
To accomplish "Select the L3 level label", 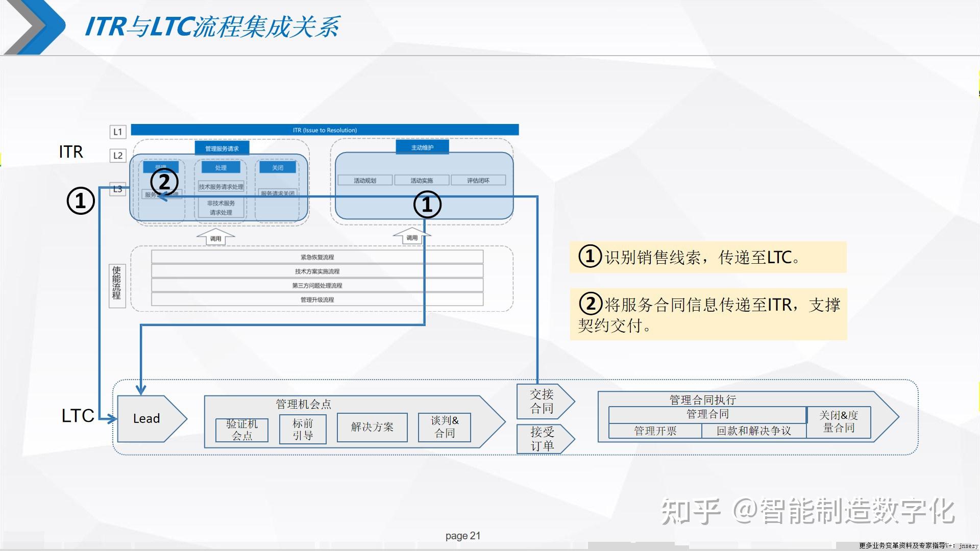I will click(117, 188).
